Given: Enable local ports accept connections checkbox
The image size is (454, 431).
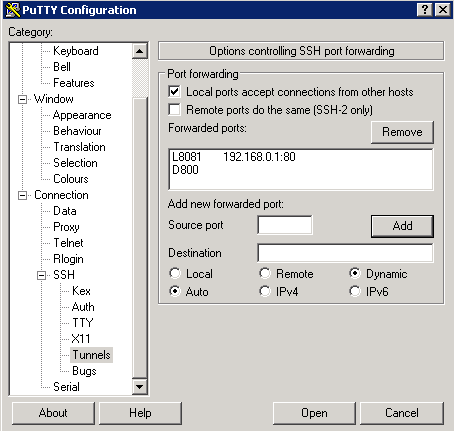Looking at the screenshot, I should point(174,92).
